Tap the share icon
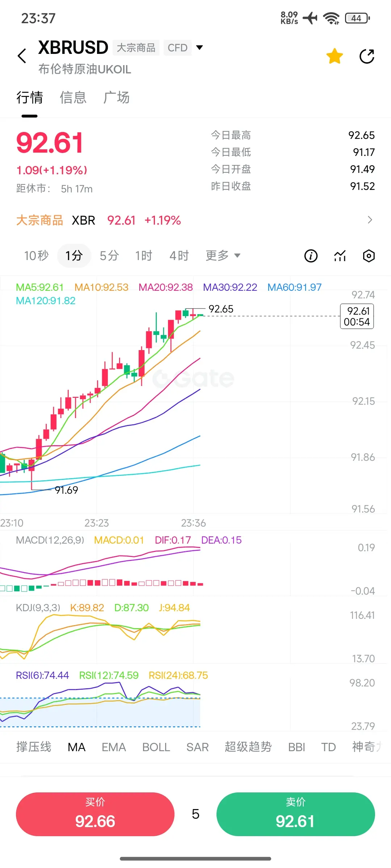The image size is (391, 868). click(367, 56)
